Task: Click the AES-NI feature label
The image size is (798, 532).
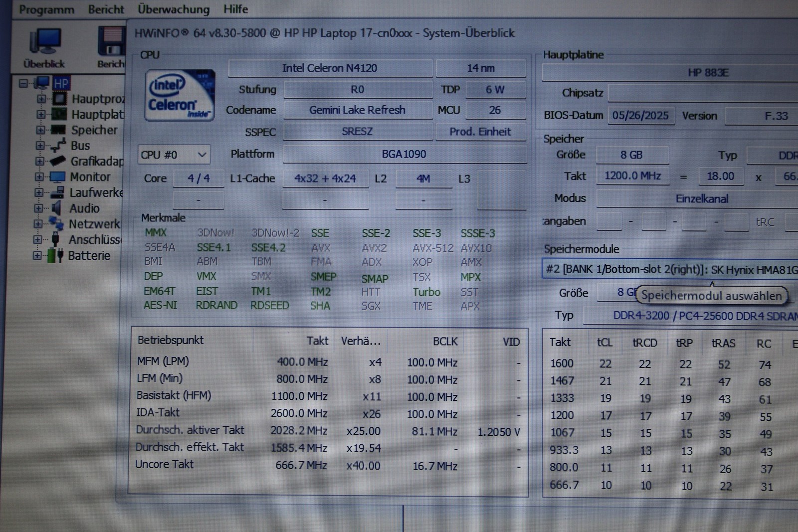Action: point(160,305)
